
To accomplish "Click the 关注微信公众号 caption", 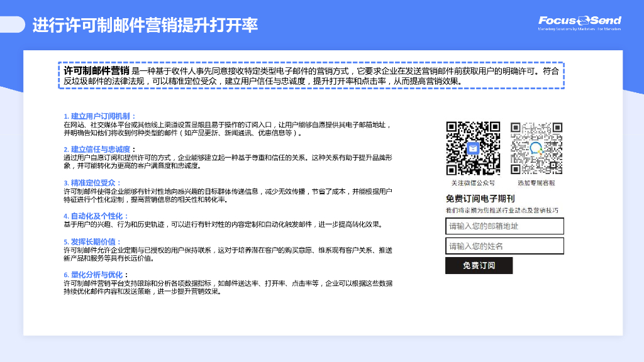I will click(473, 183).
